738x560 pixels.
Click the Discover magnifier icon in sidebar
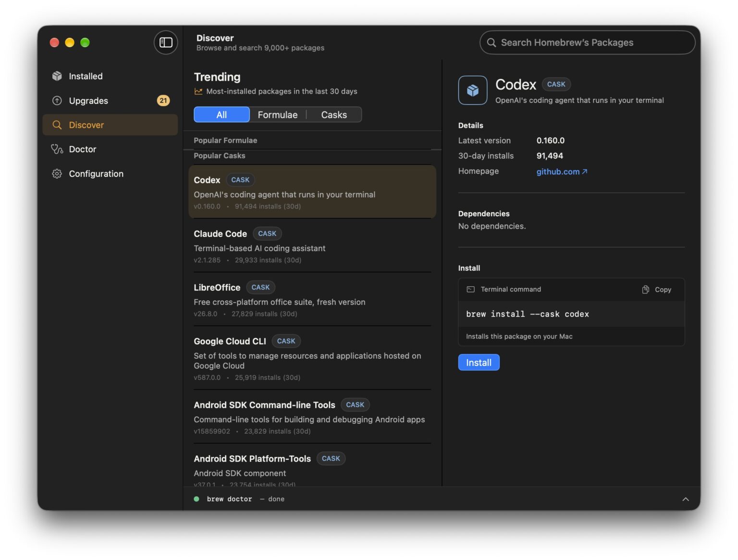(57, 125)
